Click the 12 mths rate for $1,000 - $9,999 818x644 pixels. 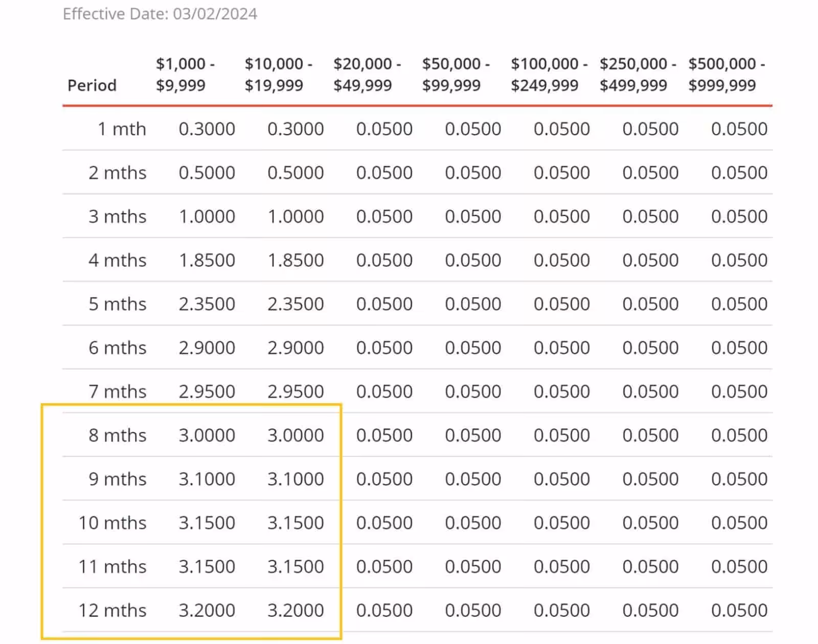tap(207, 610)
